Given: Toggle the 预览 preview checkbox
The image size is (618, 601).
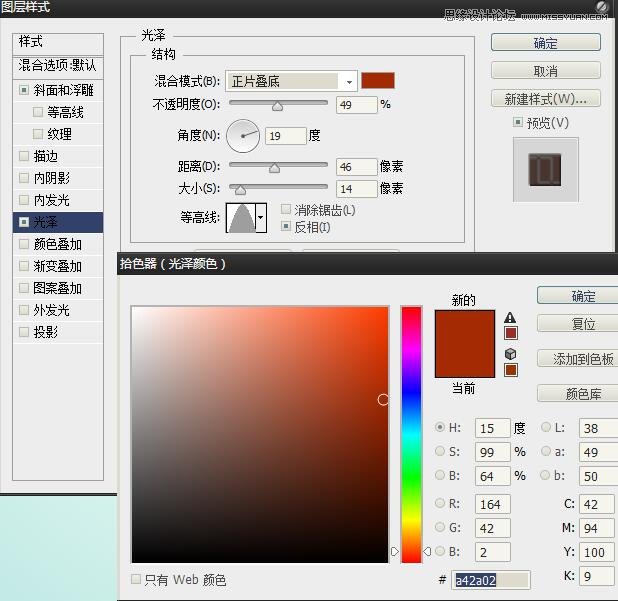Looking at the screenshot, I should click(517, 122).
